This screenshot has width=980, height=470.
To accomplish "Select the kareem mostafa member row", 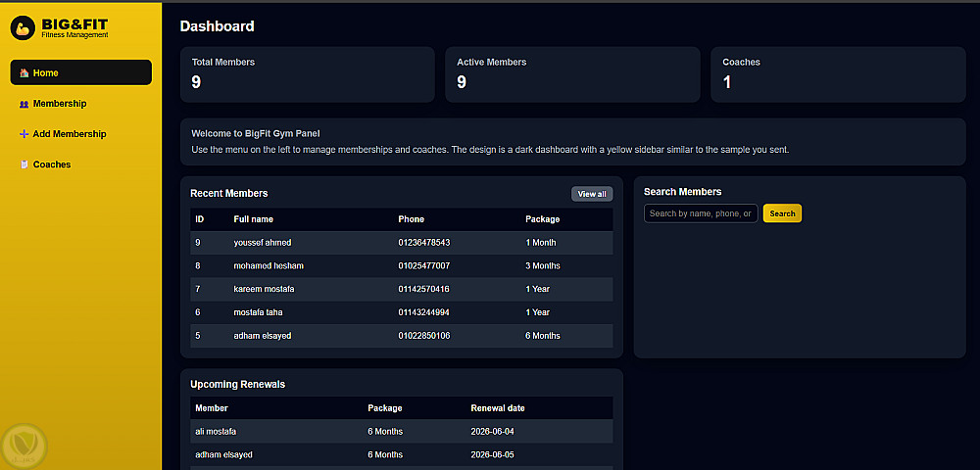I will [x=401, y=289].
